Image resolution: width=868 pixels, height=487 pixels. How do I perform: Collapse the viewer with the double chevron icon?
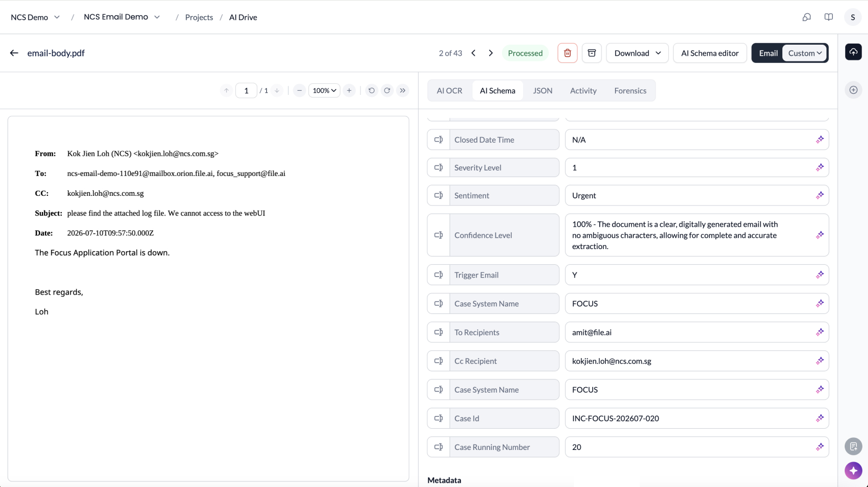click(x=403, y=90)
